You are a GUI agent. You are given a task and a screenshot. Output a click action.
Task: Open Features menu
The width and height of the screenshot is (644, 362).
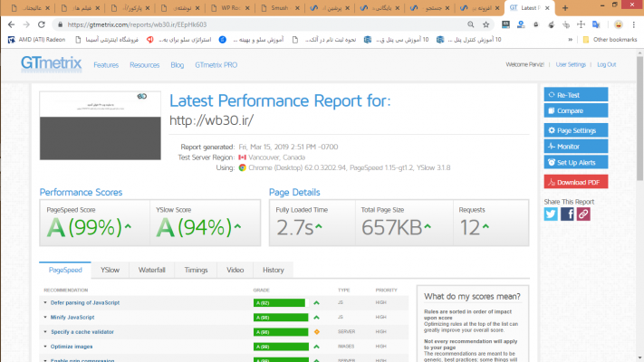point(106,65)
